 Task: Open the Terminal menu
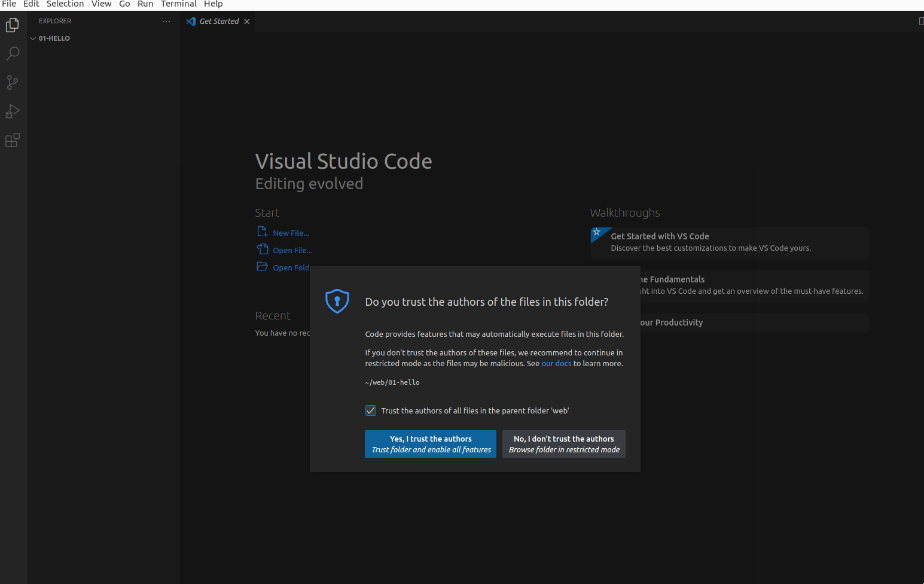pos(178,4)
